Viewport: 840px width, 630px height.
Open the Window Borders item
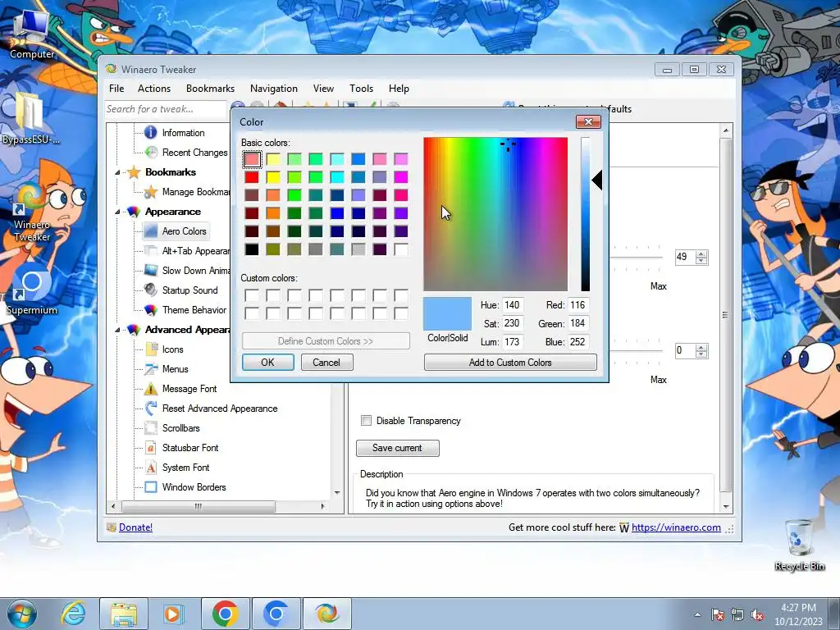[194, 487]
